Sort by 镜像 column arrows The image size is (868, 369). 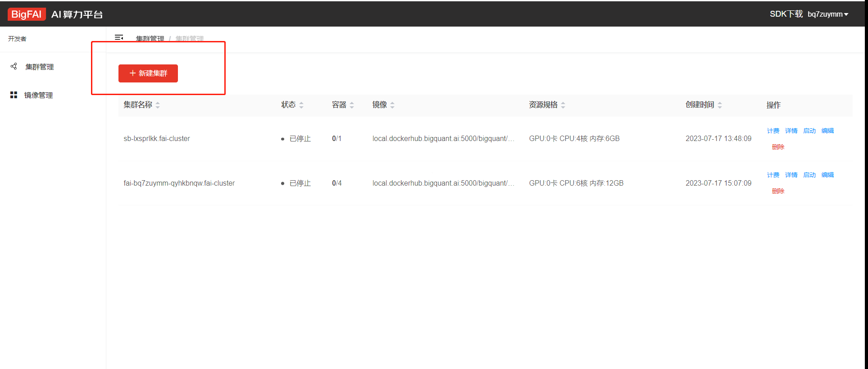coord(392,105)
